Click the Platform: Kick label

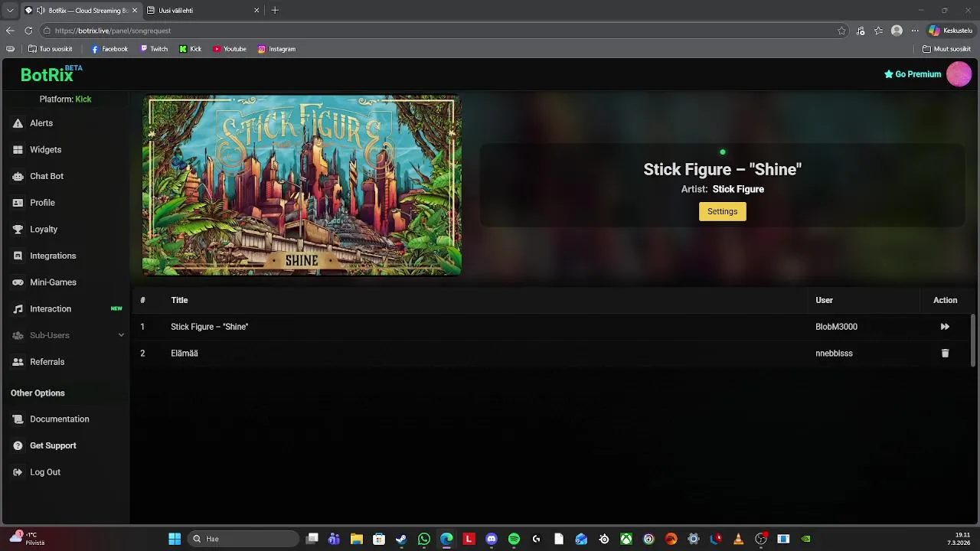65,99
